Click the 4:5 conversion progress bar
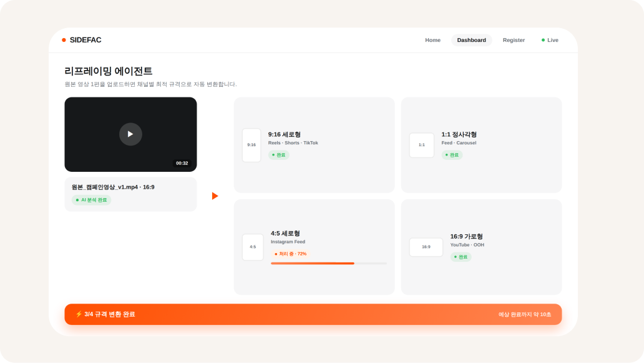Image resolution: width=644 pixels, height=363 pixels. (x=329, y=263)
